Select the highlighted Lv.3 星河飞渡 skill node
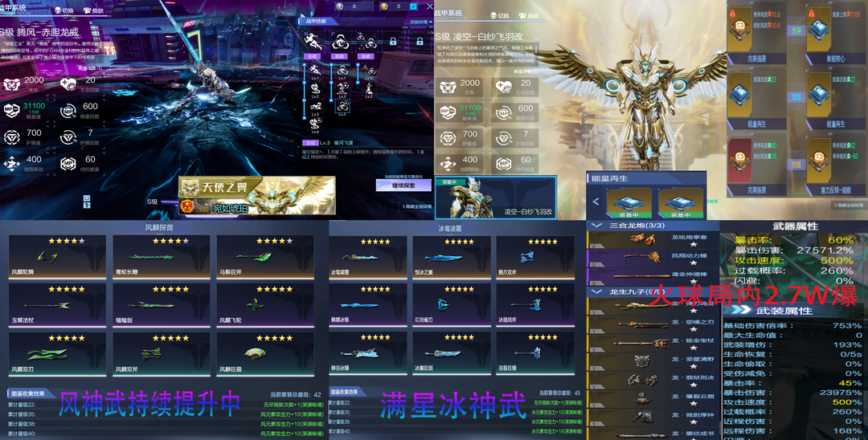The width and height of the screenshot is (868, 440). [342, 106]
